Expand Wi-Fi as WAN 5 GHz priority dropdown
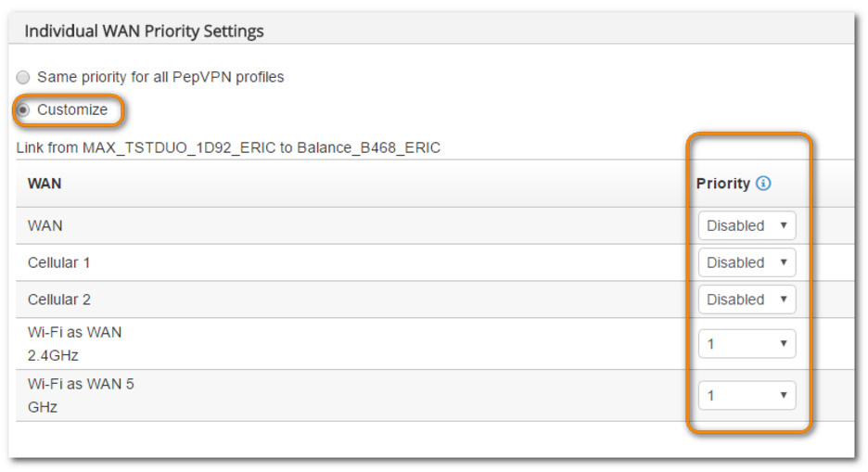The width and height of the screenshot is (868, 472). (747, 396)
